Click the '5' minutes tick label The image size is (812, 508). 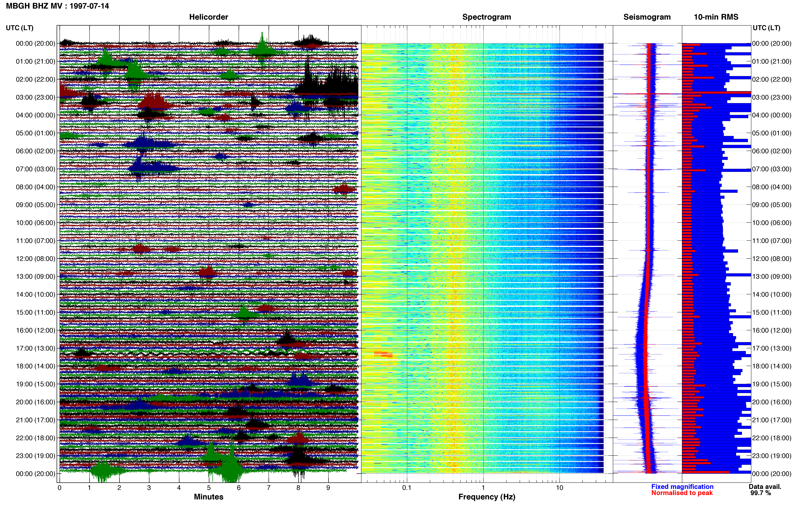(209, 488)
